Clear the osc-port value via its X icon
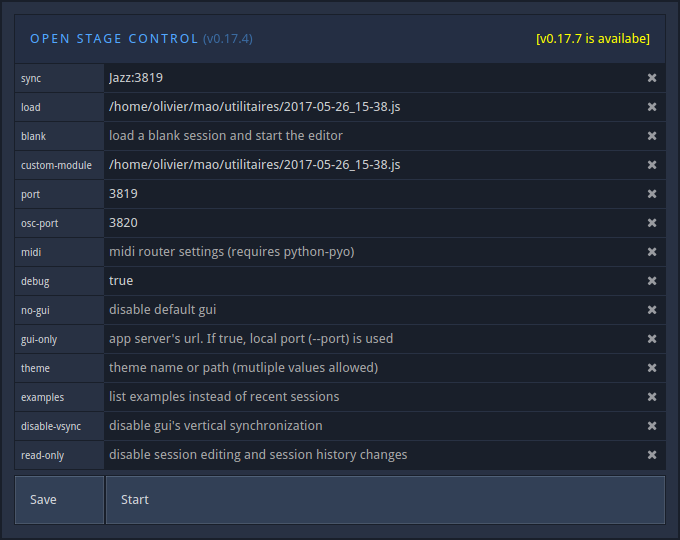680x540 pixels. tap(652, 223)
